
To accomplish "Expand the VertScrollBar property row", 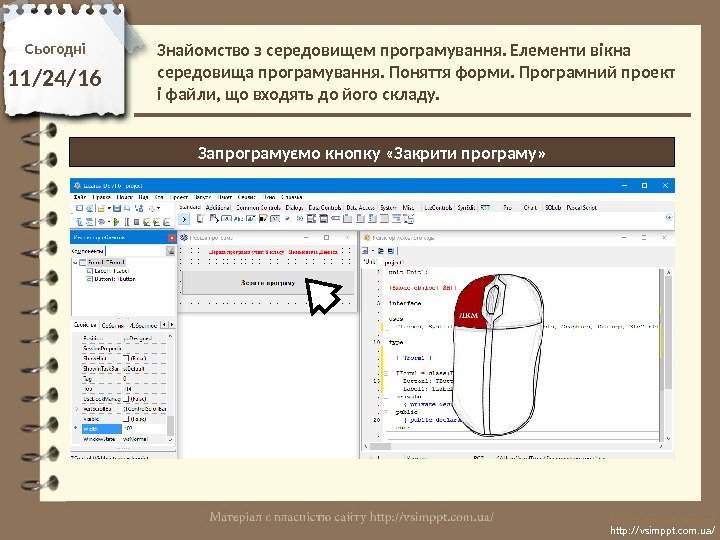I will (x=77, y=409).
